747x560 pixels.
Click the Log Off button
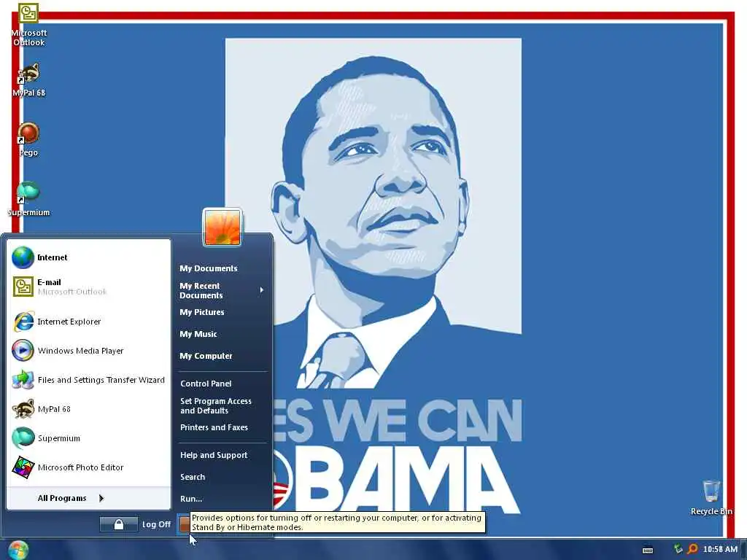click(x=156, y=524)
